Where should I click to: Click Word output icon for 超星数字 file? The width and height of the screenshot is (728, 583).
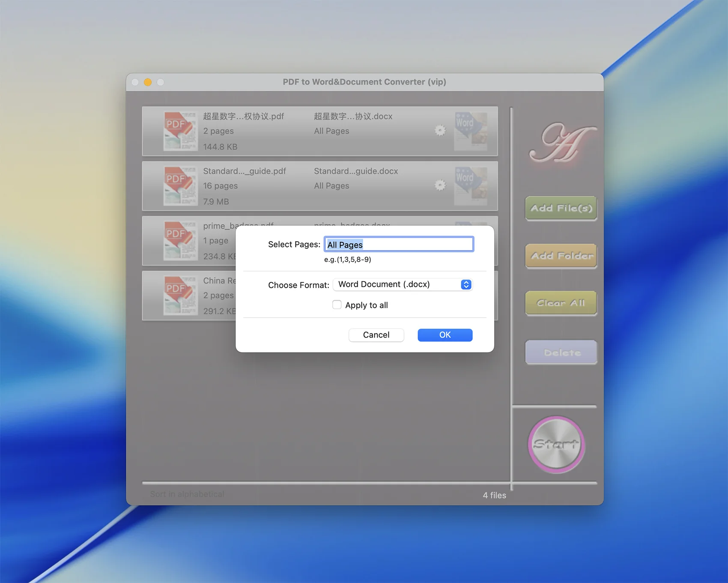471,131
